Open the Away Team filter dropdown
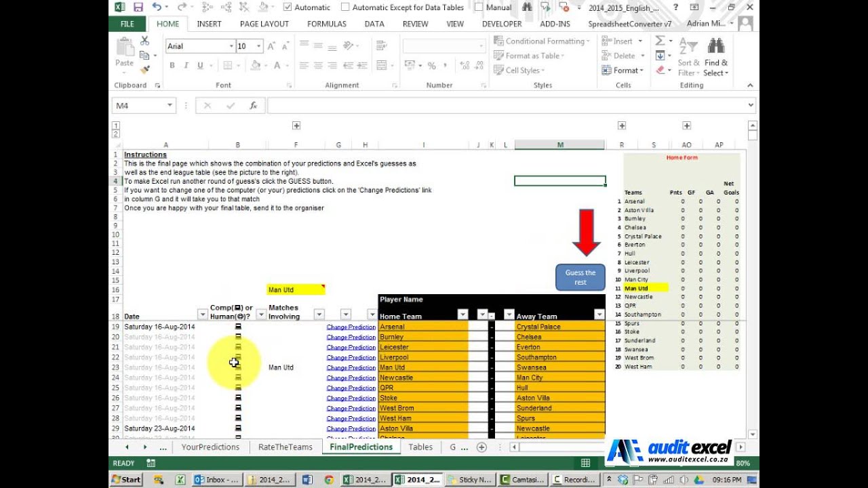Image resolution: width=868 pixels, height=488 pixels. [599, 314]
